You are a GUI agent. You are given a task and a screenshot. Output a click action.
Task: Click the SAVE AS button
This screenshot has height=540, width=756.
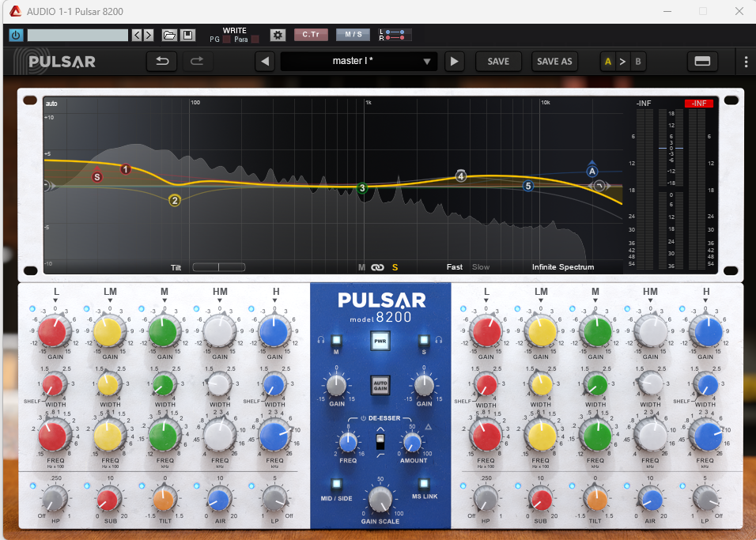coord(554,61)
